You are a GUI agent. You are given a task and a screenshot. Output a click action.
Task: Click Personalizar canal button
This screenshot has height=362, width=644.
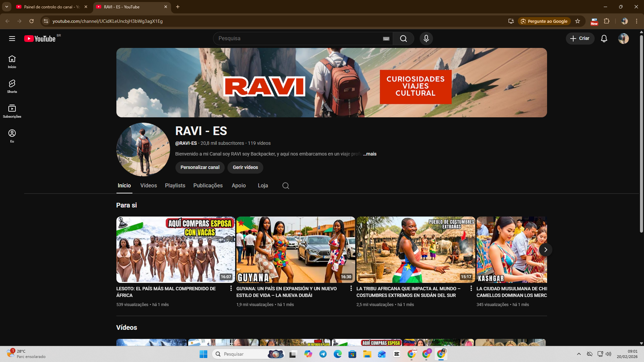(200, 167)
